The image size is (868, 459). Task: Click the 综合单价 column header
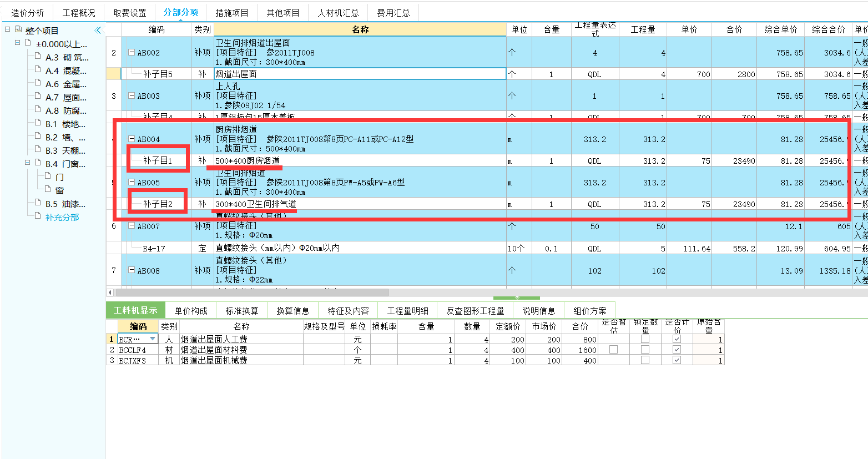[x=780, y=29]
